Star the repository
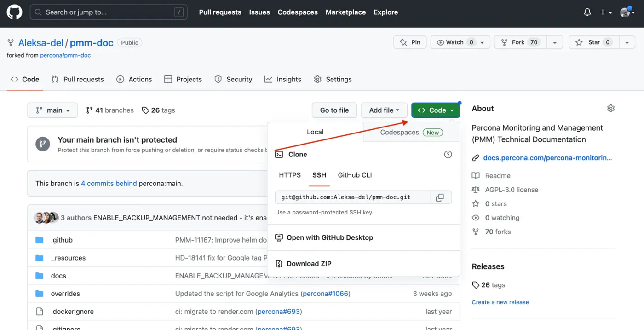Screen dimensions: 644x330 (593, 42)
